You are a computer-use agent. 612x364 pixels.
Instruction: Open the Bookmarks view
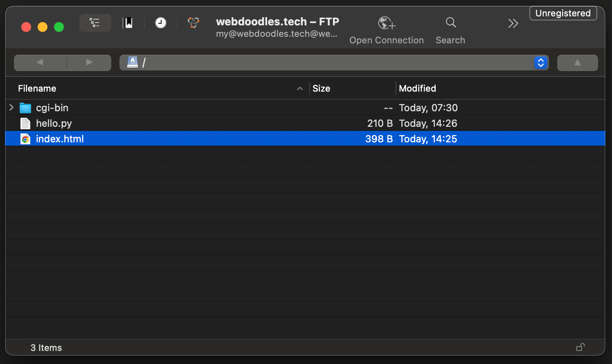tap(128, 23)
